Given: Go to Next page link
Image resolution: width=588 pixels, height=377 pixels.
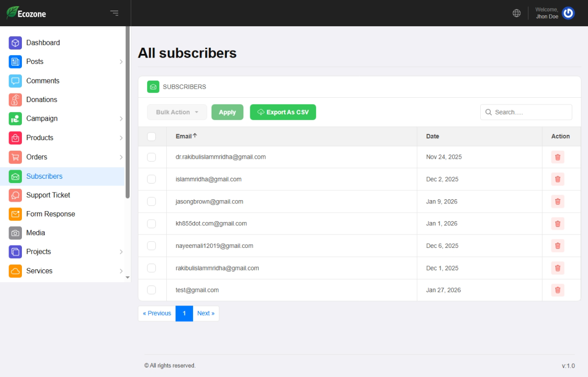Looking at the screenshot, I should click(206, 314).
